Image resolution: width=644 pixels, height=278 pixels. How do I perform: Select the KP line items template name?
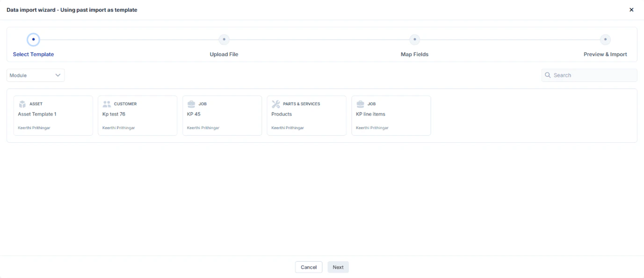(x=370, y=114)
